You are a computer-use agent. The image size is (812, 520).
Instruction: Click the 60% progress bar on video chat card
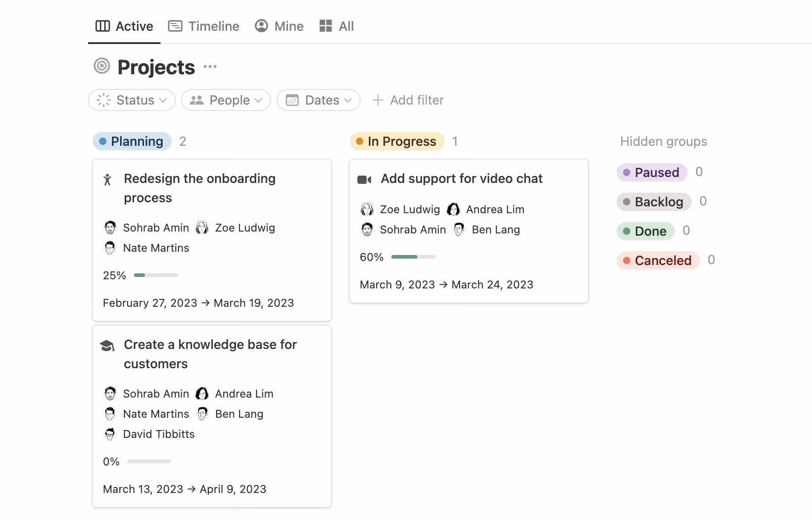(412, 257)
